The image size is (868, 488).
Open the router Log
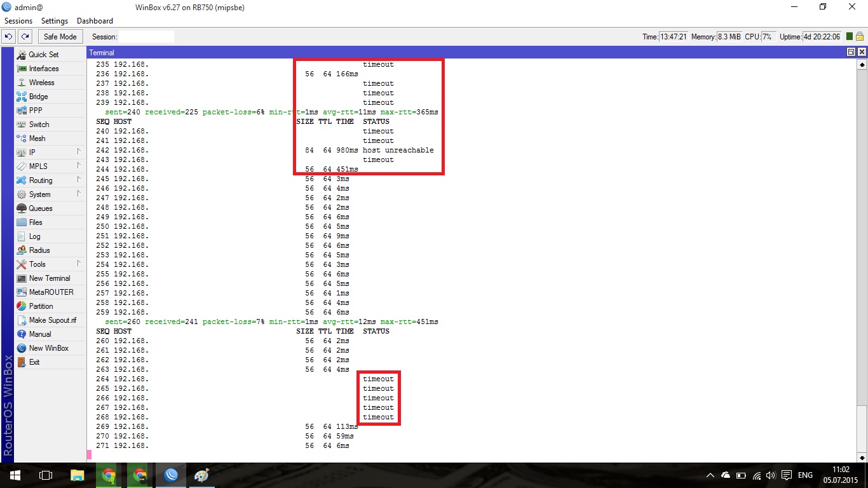pyautogui.click(x=34, y=236)
